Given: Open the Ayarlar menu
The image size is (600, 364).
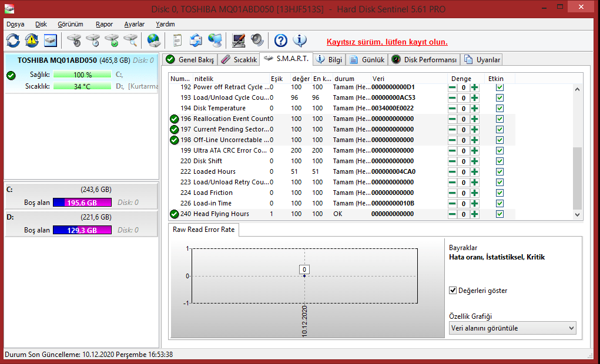Looking at the screenshot, I should (x=135, y=24).
